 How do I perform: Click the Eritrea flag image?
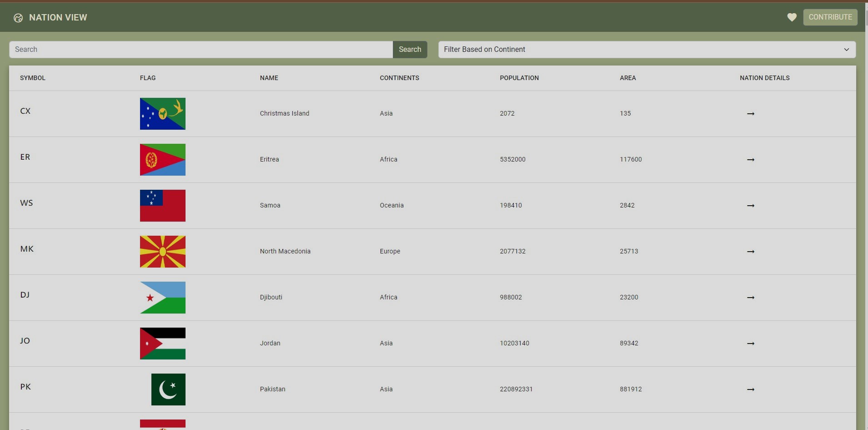pos(163,160)
